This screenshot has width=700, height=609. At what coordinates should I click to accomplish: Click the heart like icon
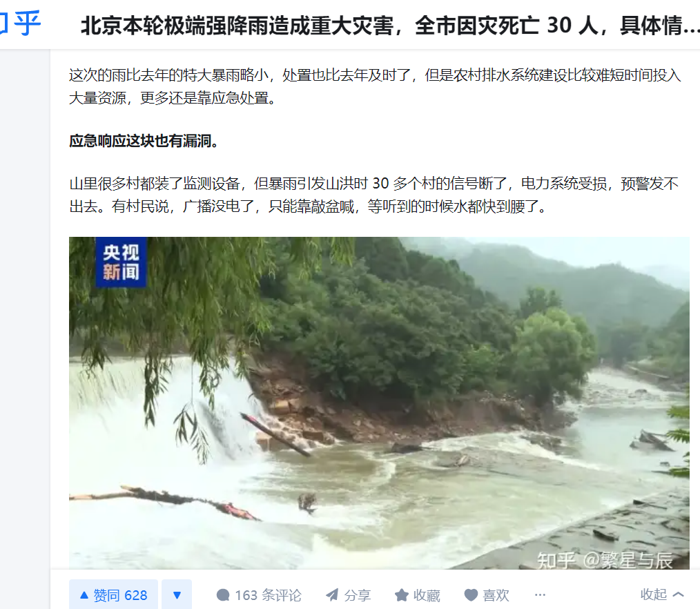tap(471, 594)
